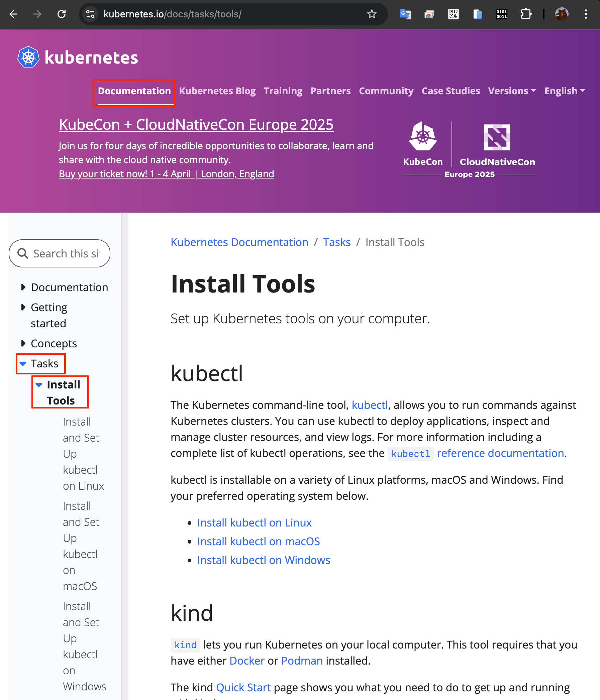Image resolution: width=600 pixels, height=700 pixels.
Task: Click the CloudNativeCon logo graphic
Action: tap(497, 145)
